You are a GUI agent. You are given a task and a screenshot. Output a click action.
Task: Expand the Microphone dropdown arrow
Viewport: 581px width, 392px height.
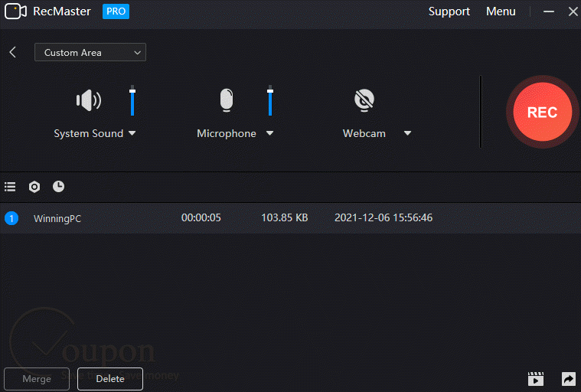coord(269,133)
